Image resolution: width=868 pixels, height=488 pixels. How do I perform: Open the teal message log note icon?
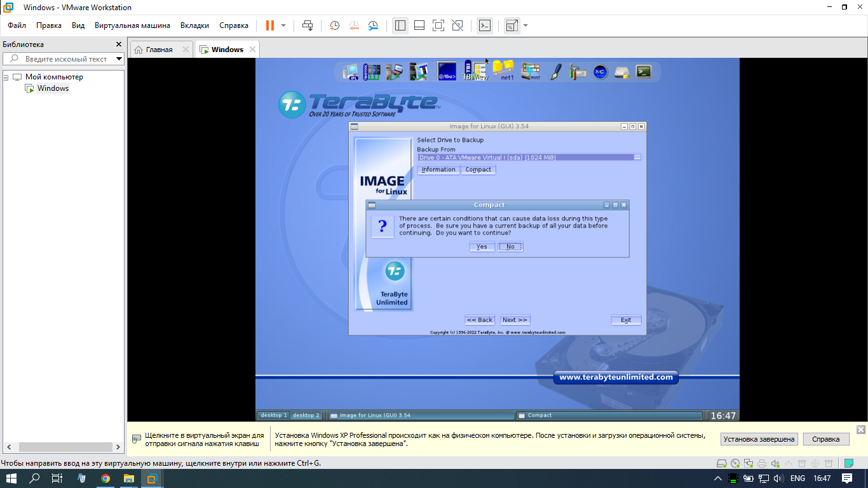[848, 463]
